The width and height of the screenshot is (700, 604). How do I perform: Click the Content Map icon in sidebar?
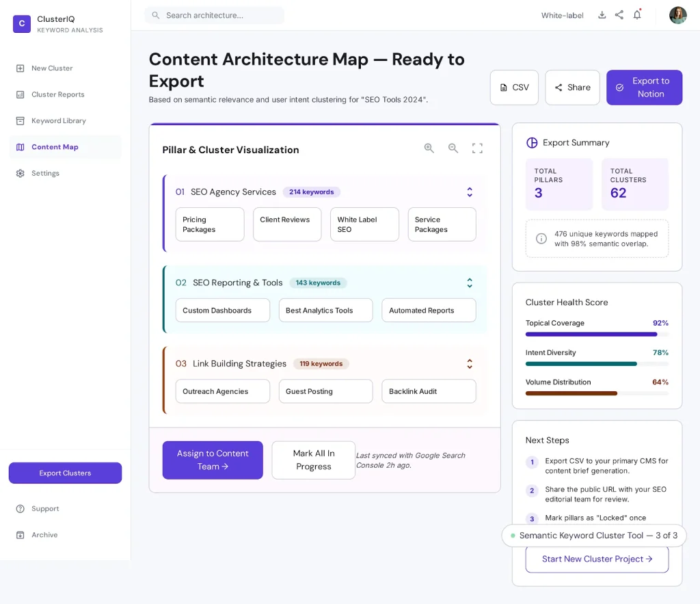coord(20,147)
